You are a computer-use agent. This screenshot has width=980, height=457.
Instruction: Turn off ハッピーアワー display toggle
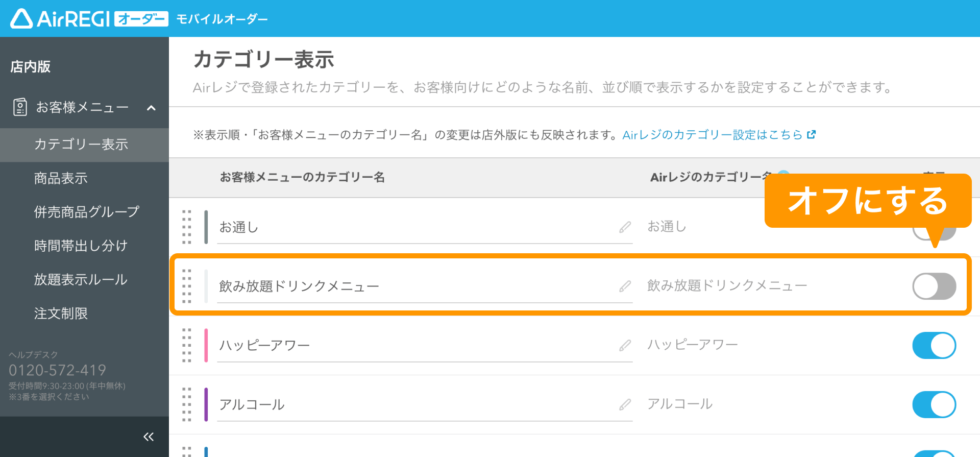[934, 346]
